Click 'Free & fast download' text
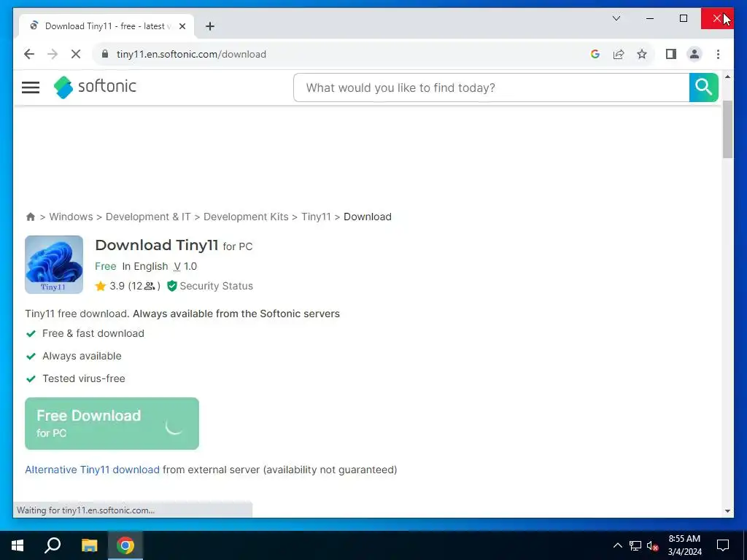This screenshot has width=747, height=560. (x=93, y=333)
